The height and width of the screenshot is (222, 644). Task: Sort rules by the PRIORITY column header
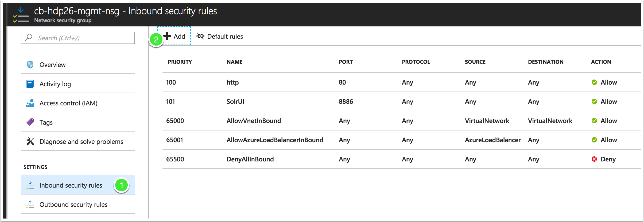(x=180, y=62)
